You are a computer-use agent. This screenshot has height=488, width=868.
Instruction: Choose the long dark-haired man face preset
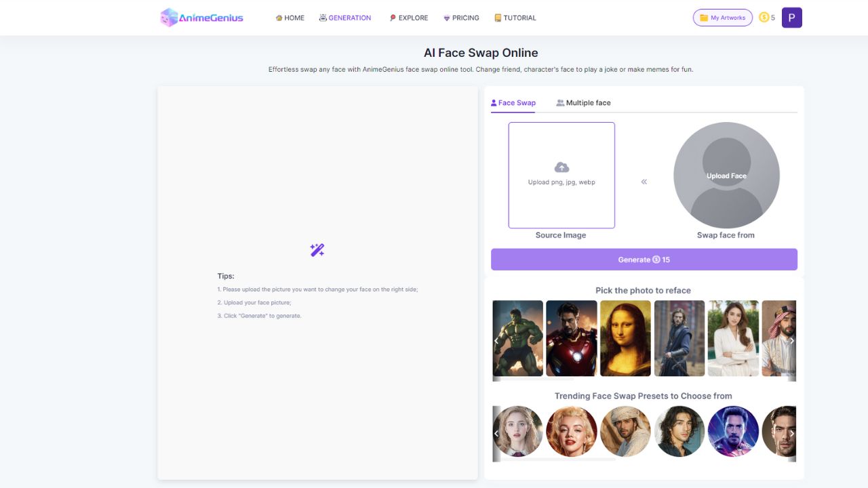(679, 431)
